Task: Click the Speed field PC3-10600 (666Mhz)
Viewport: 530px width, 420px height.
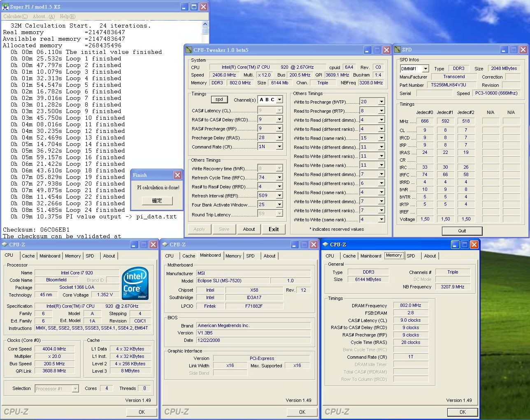Action: 497,93
